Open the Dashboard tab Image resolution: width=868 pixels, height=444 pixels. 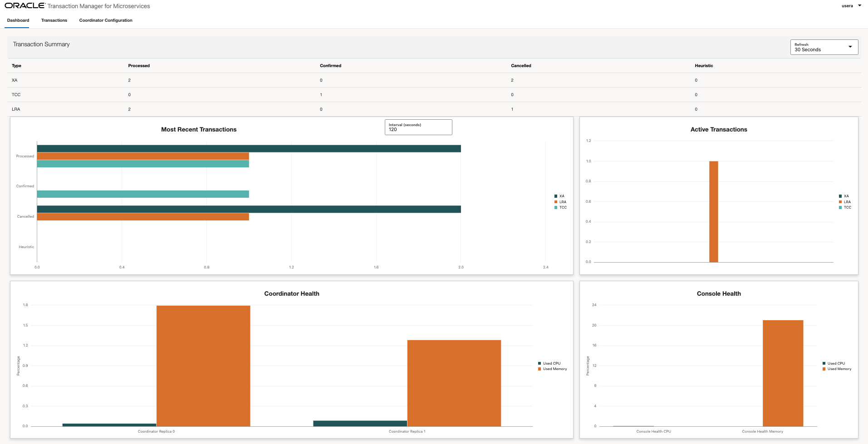[x=18, y=20]
